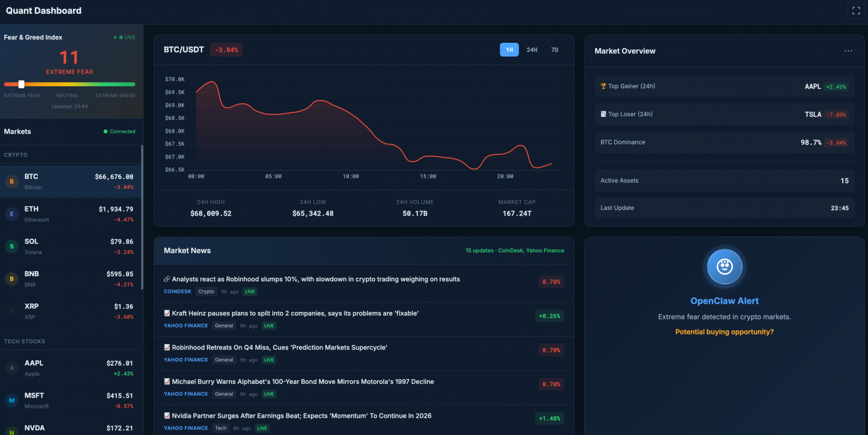Screen dimensions: 868x435
Task: Open the Market Overview three-dots menu
Action: click(848, 51)
